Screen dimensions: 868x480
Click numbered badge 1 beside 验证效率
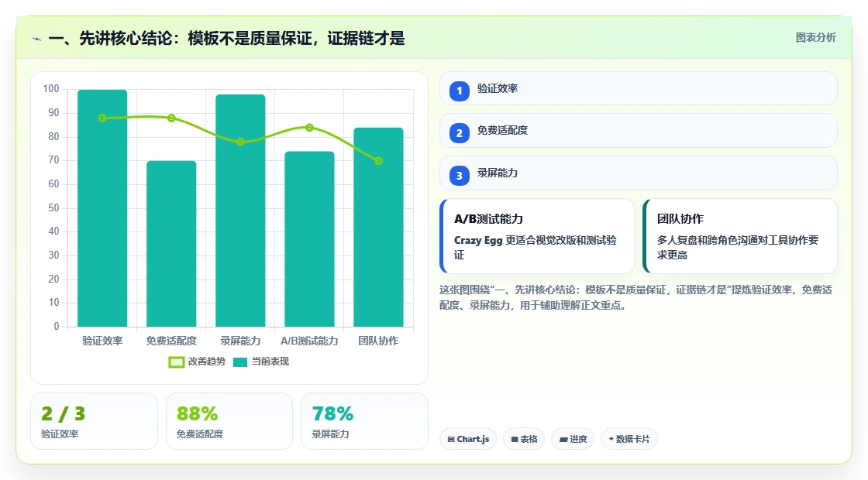(459, 91)
